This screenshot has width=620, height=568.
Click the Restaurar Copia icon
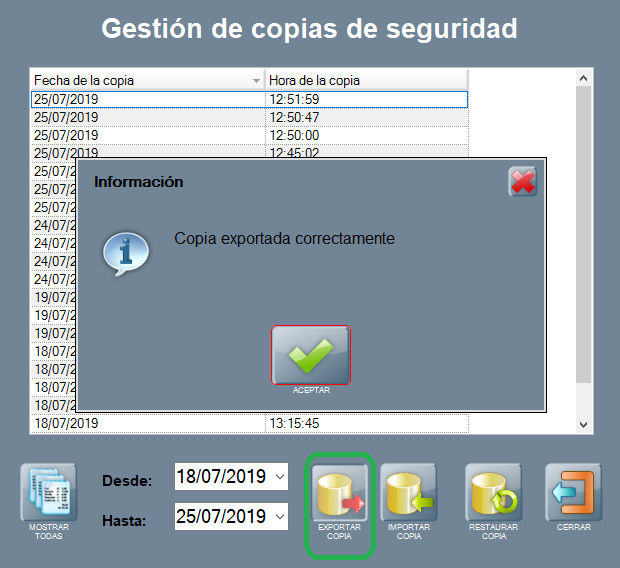[494, 493]
